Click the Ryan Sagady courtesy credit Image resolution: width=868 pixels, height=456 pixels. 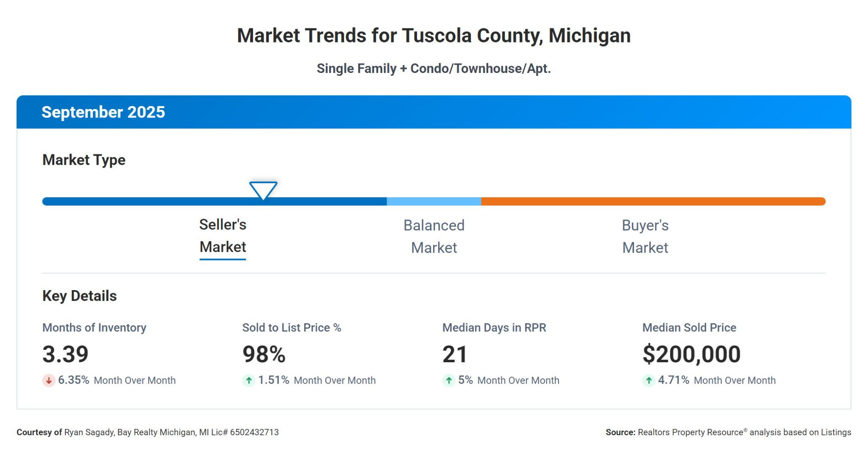(x=147, y=432)
